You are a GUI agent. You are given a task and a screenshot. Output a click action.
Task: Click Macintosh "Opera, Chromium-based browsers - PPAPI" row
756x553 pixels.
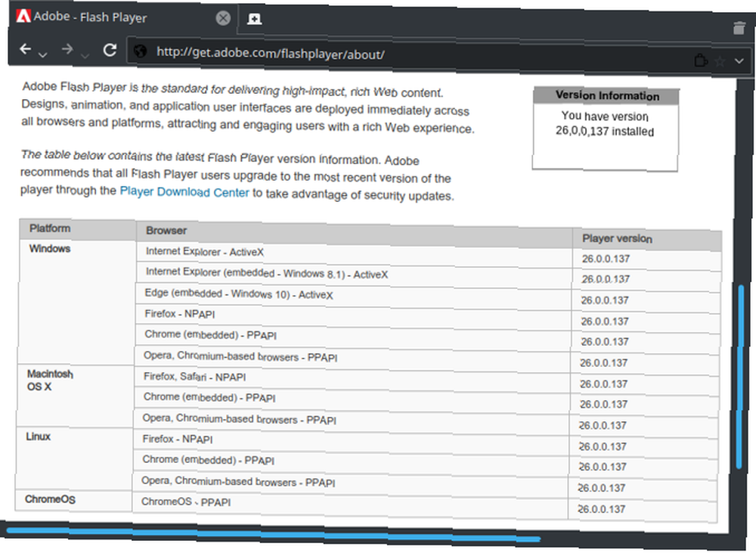point(351,421)
